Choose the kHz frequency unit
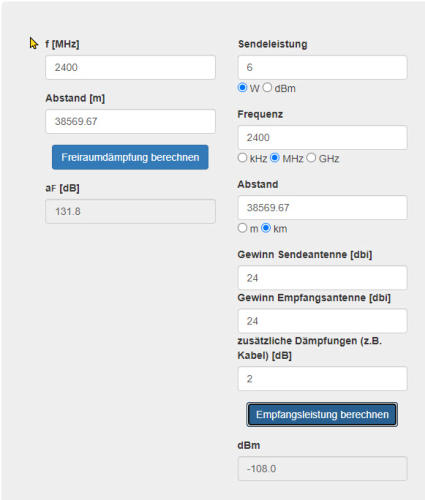 tap(242, 158)
